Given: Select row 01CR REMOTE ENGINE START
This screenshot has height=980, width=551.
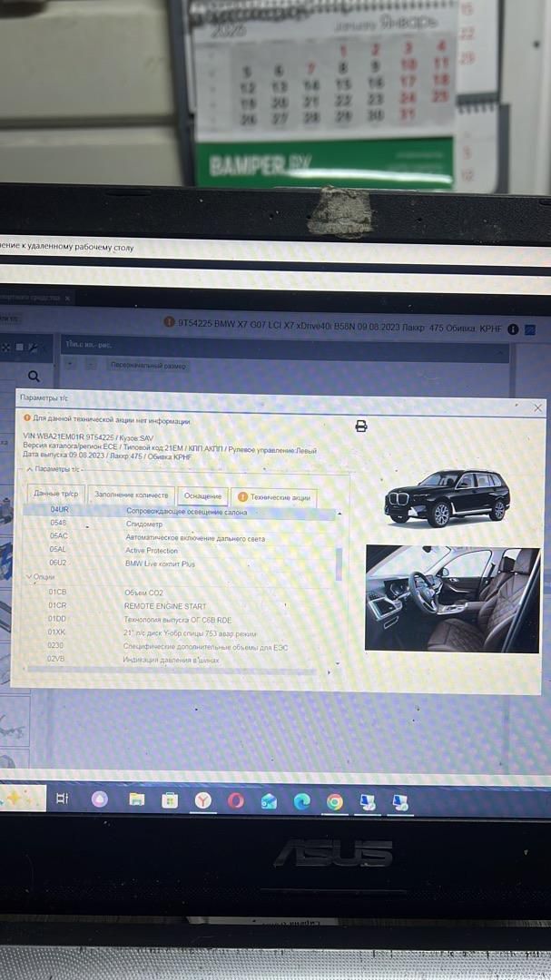Looking at the screenshot, I should click(179, 605).
